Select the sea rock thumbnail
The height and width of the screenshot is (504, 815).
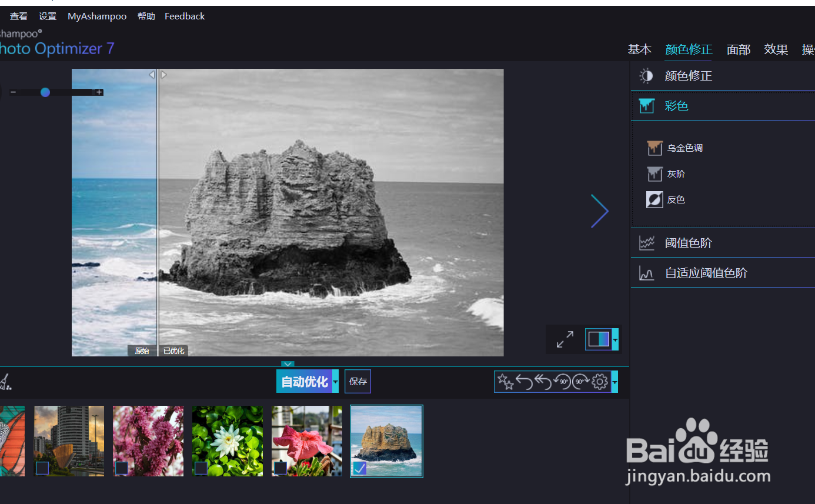point(386,441)
